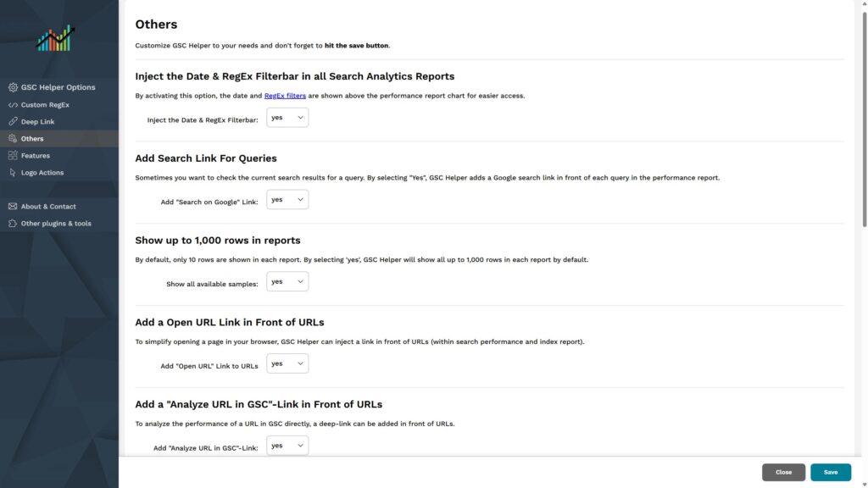This screenshot has height=488, width=868.
Task: Click the gear icon beside GSC Helper Options
Action: pos(13,87)
